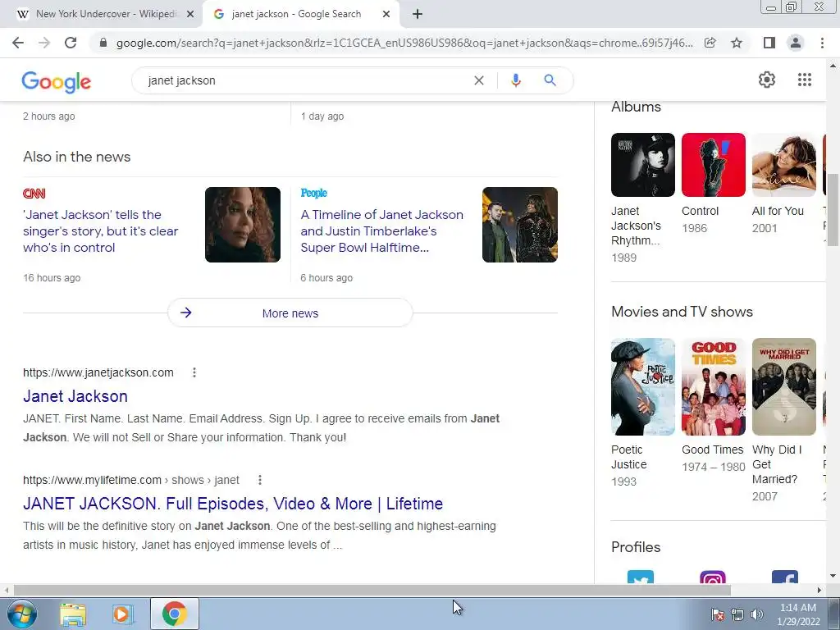Screen dimensions: 840x630
Task: Open the People article thumbnail image
Action: point(519,225)
